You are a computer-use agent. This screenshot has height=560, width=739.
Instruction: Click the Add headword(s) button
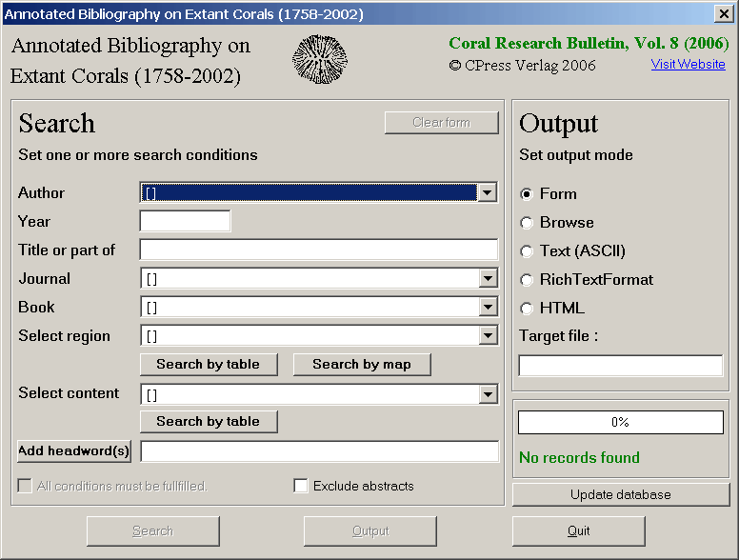pos(74,451)
